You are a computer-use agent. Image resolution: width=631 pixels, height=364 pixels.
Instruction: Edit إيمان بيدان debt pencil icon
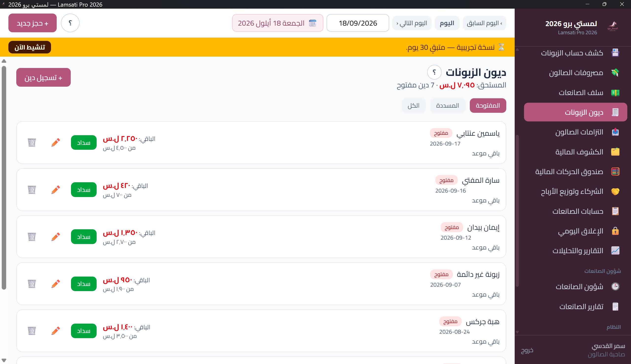(56, 236)
